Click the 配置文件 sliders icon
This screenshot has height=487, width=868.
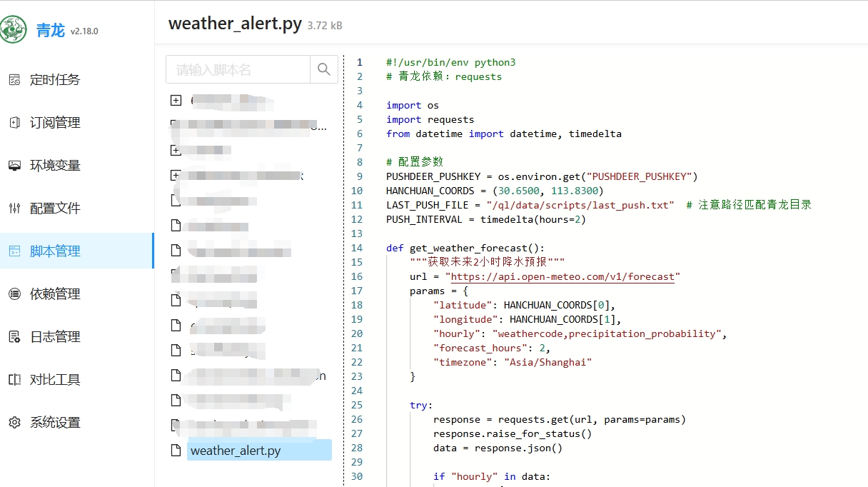tap(14, 209)
